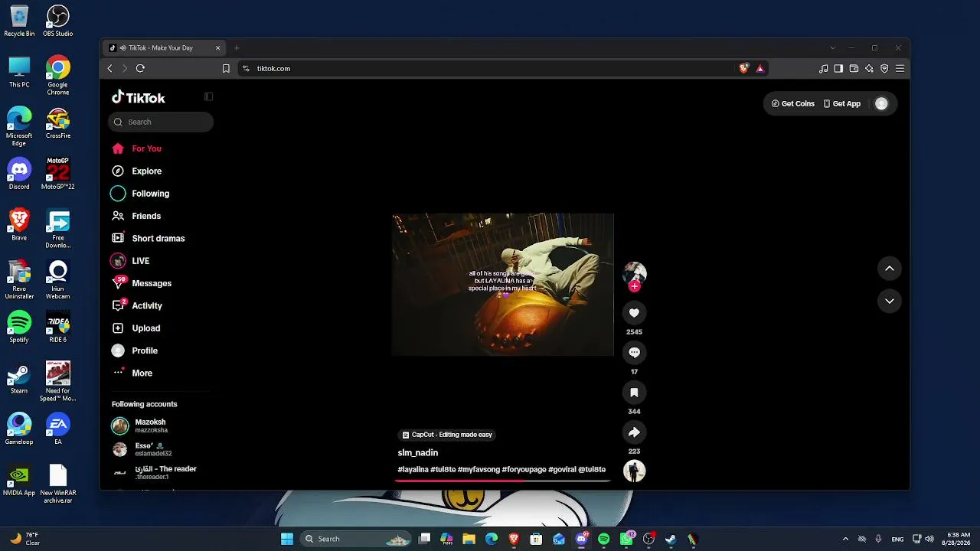Screen dimensions: 980x551
Task: Open WhatsApp from the taskbar
Action: (626, 539)
